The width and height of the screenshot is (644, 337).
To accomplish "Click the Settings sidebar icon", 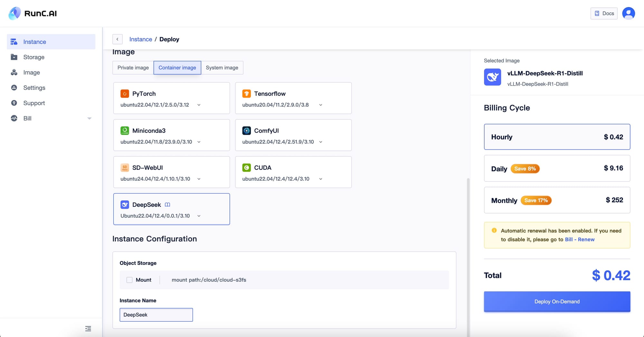I will (x=14, y=87).
